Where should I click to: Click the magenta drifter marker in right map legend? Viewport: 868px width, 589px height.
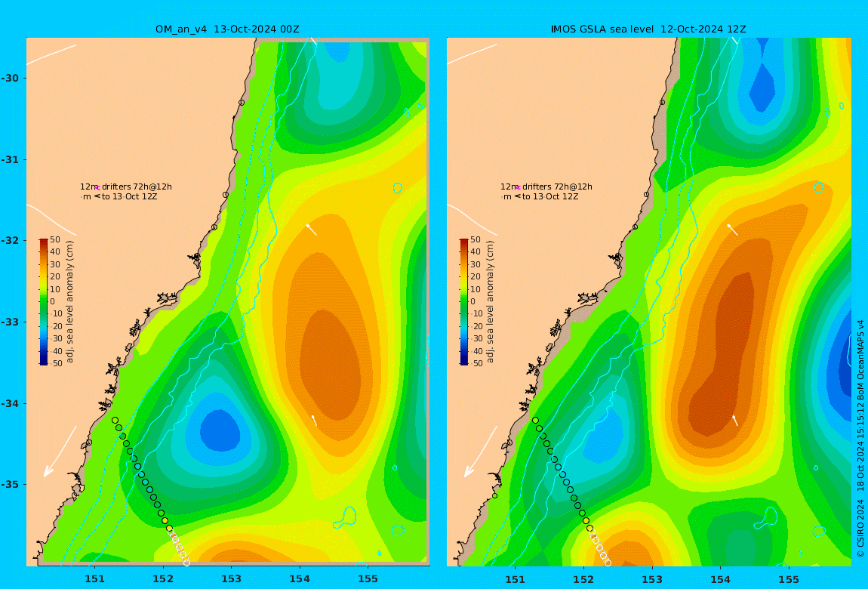pos(518,188)
